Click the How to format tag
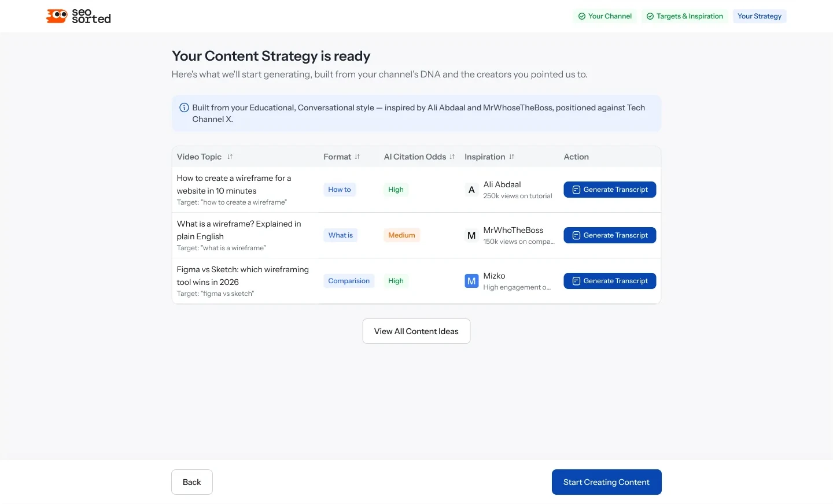833x504 pixels. coord(340,190)
